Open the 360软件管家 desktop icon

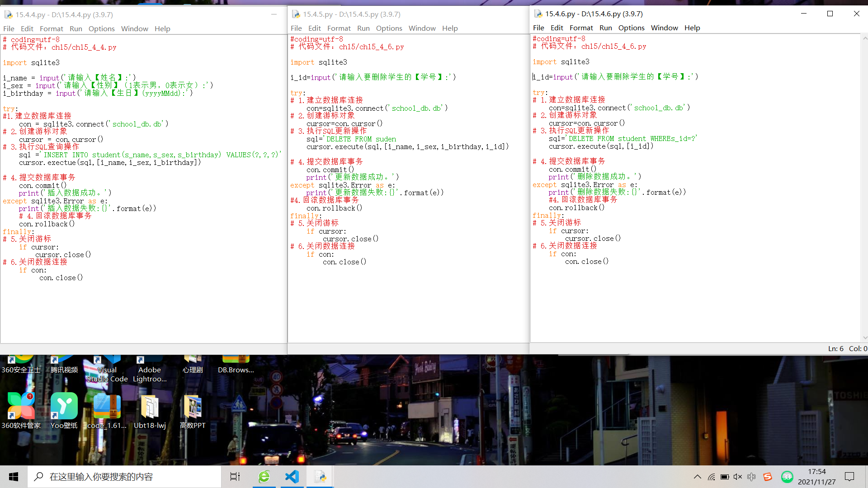coord(21,406)
